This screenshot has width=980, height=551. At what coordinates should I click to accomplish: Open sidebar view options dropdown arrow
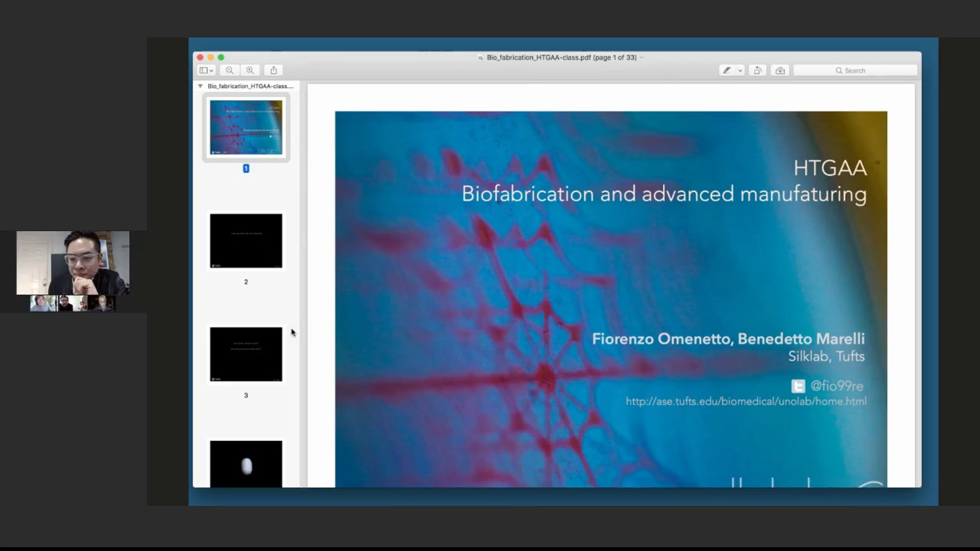tap(212, 71)
